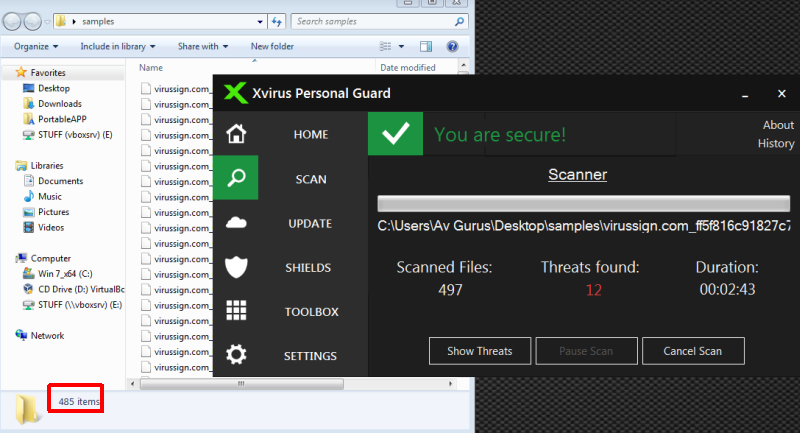This screenshot has height=433, width=800.
Task: Open Videos library
Action: click(51, 227)
